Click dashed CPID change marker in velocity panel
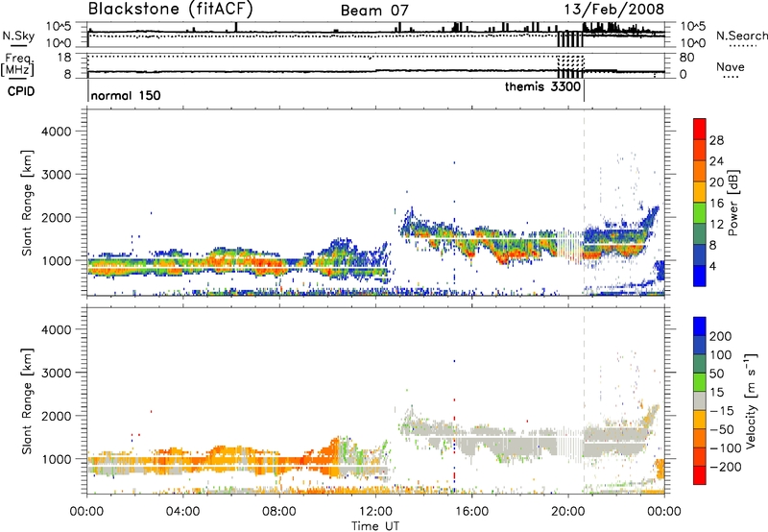Screen dimensions: 768x532 tap(584, 400)
